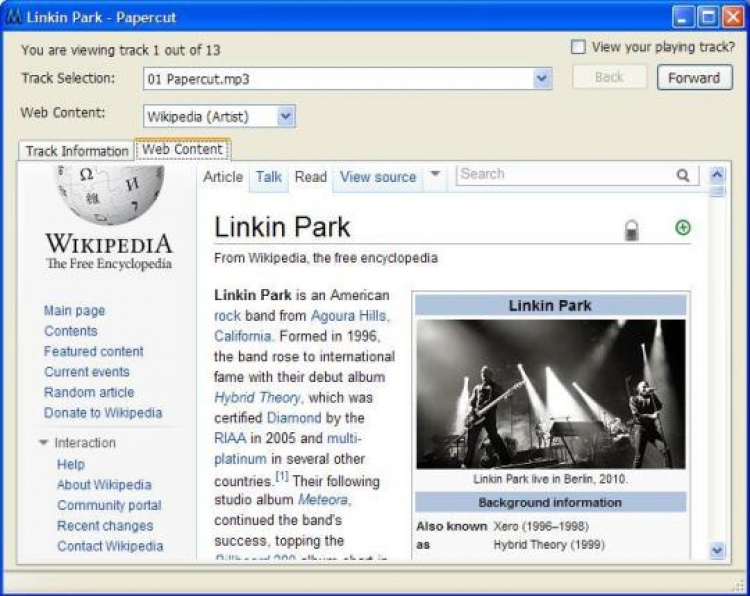Click the green plus good-article icon
This screenshot has height=596, width=750.
point(683,227)
